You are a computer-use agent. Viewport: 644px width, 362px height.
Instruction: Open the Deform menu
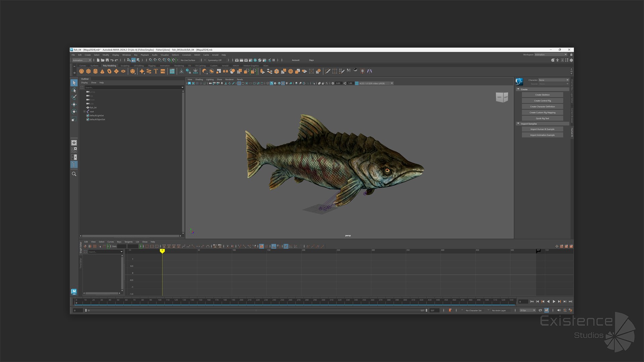coord(175,55)
